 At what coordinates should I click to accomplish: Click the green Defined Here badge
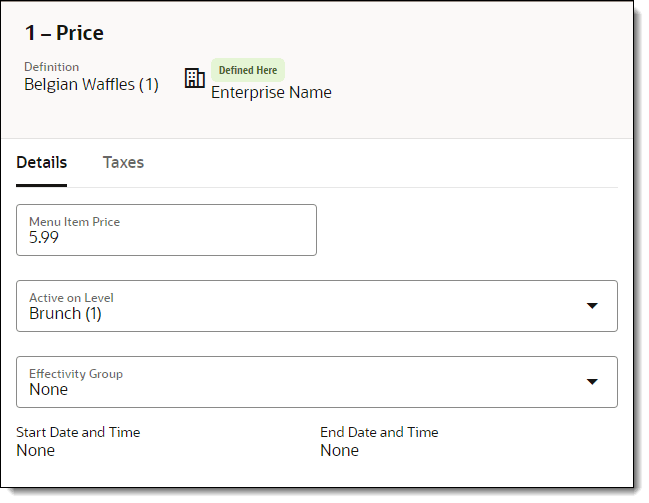(x=248, y=70)
